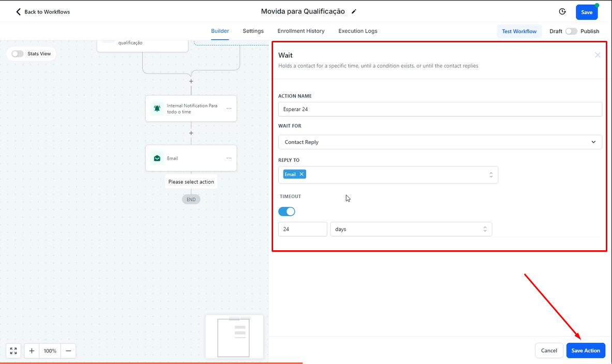Open Internal Notification node options menu
The image size is (612, 364).
coord(229,109)
